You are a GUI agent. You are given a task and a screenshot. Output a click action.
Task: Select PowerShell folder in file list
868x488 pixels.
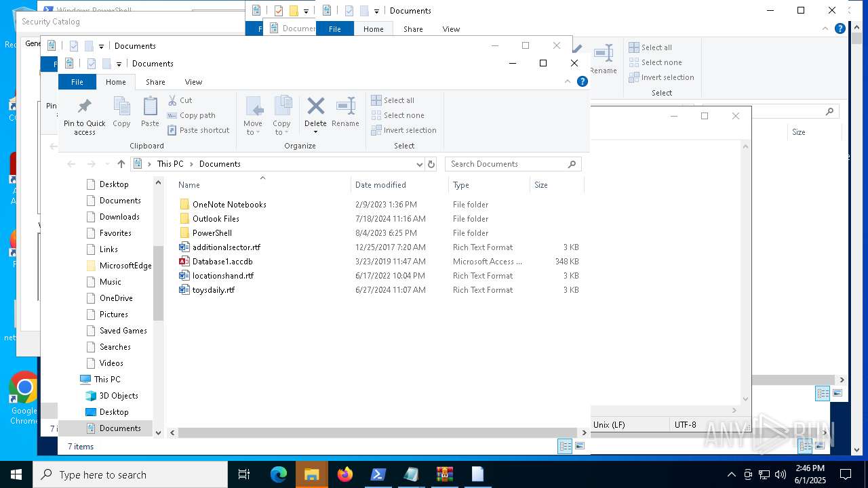[x=212, y=233]
